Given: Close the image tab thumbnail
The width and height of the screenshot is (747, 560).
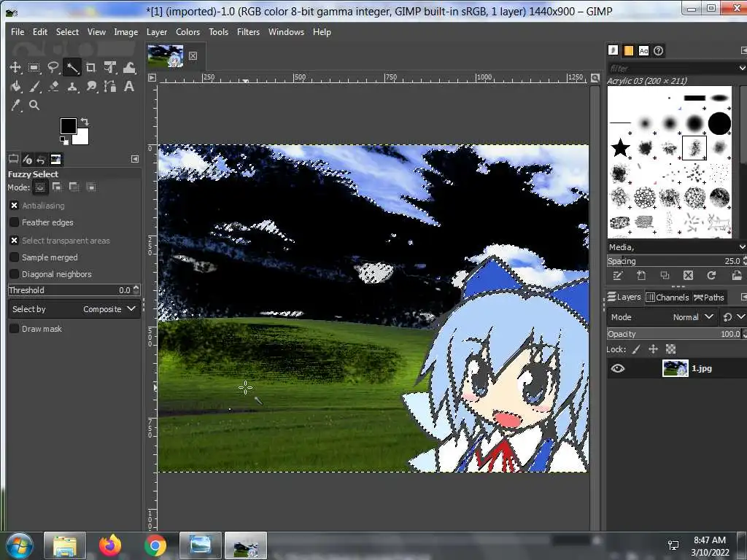Looking at the screenshot, I should [193, 56].
